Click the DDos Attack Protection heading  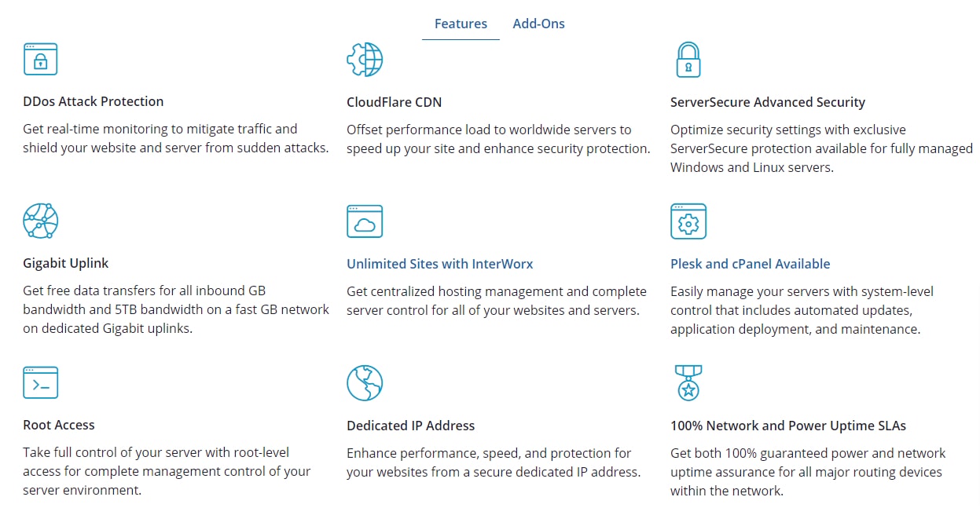click(x=94, y=101)
